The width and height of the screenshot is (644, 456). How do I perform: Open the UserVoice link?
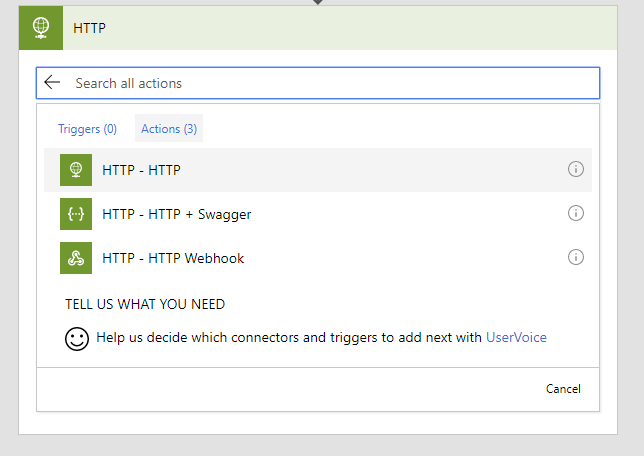point(516,338)
